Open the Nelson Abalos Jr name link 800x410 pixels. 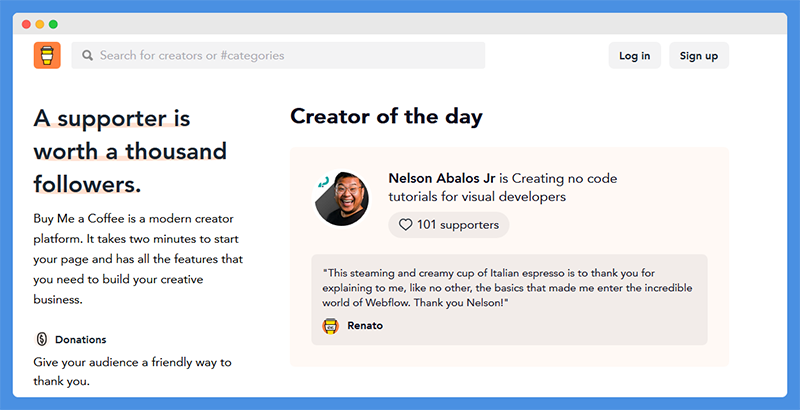point(442,178)
